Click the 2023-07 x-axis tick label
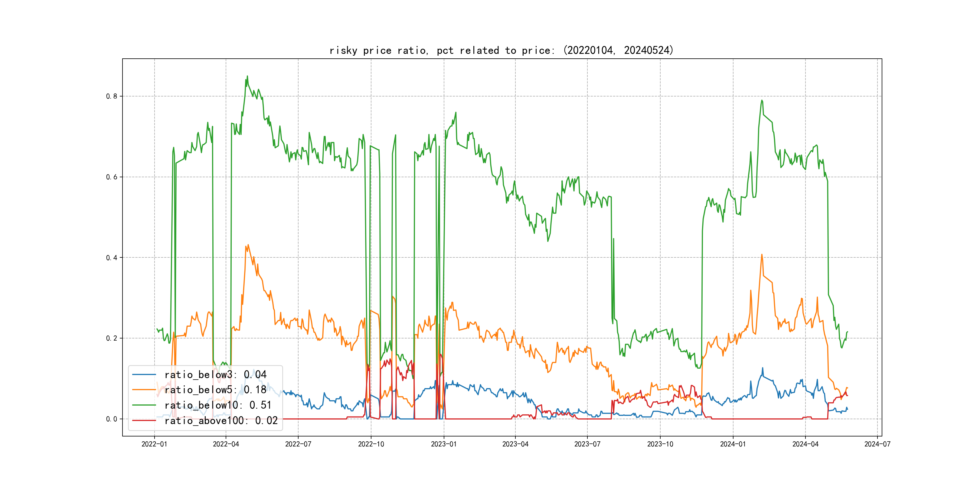 click(x=587, y=444)
